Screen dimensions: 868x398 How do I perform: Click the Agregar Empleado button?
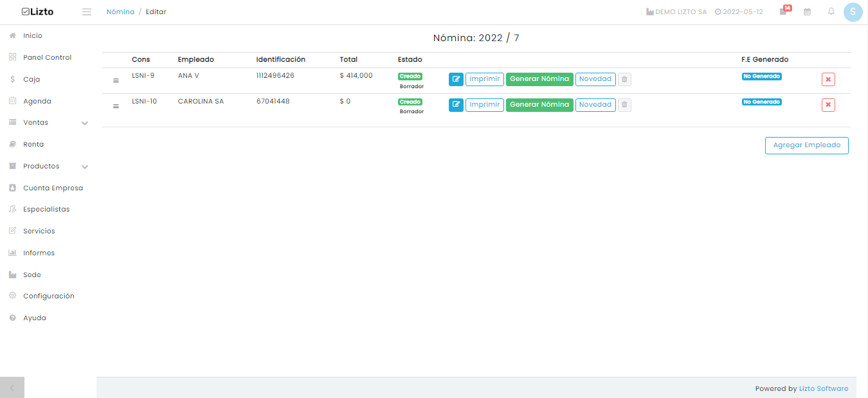click(807, 145)
